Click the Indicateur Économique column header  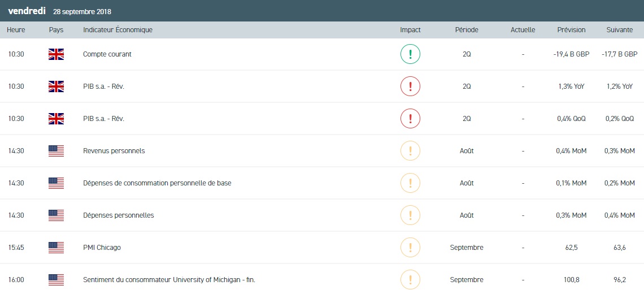[x=118, y=30]
